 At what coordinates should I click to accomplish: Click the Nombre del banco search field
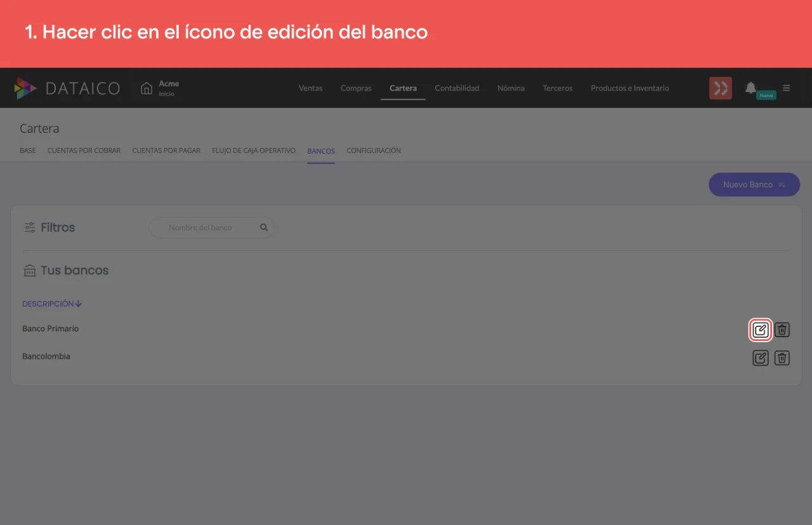click(211, 227)
